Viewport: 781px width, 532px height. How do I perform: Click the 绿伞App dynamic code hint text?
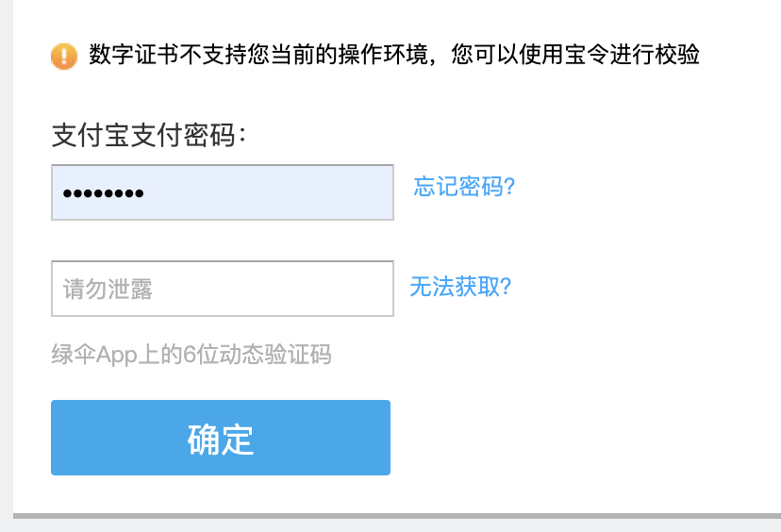click(191, 355)
